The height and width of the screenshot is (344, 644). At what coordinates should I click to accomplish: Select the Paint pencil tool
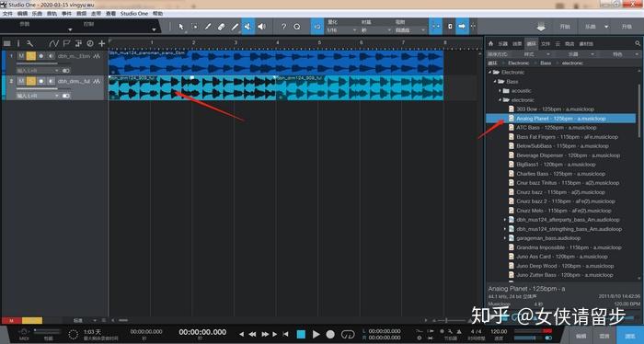point(235,27)
